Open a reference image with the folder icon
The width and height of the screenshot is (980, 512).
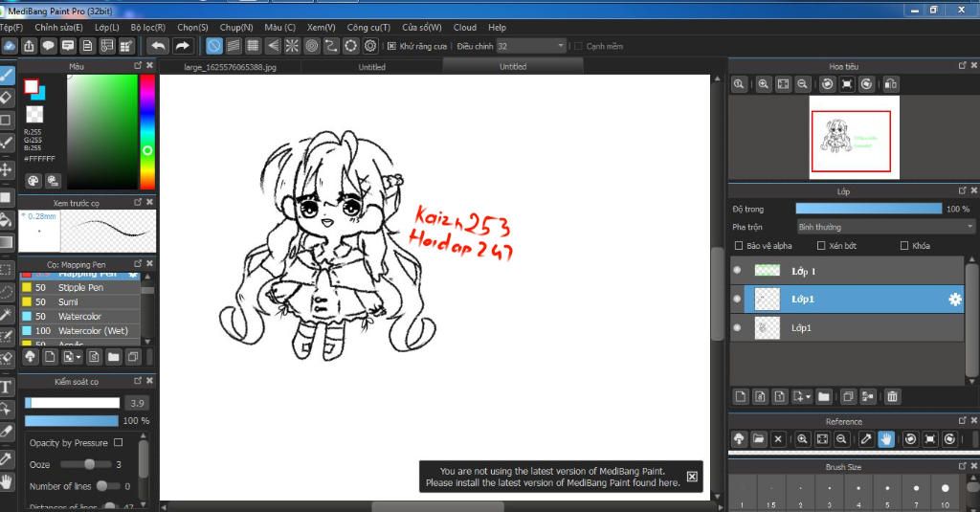[758, 439]
